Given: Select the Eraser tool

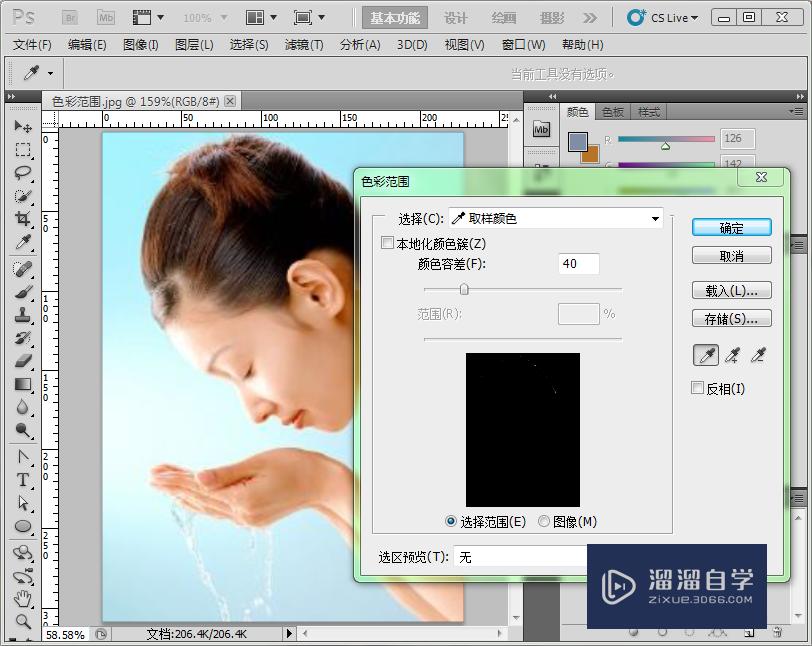Looking at the screenshot, I should [x=23, y=361].
